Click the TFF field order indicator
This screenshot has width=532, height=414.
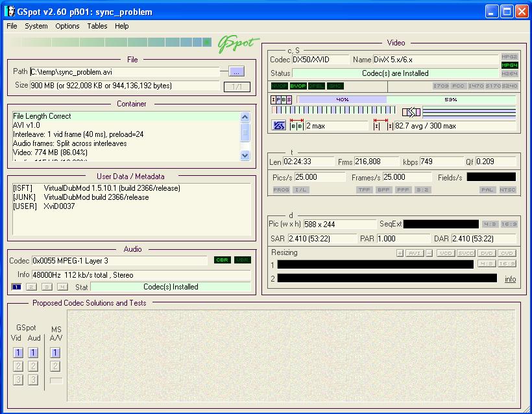[365, 189]
